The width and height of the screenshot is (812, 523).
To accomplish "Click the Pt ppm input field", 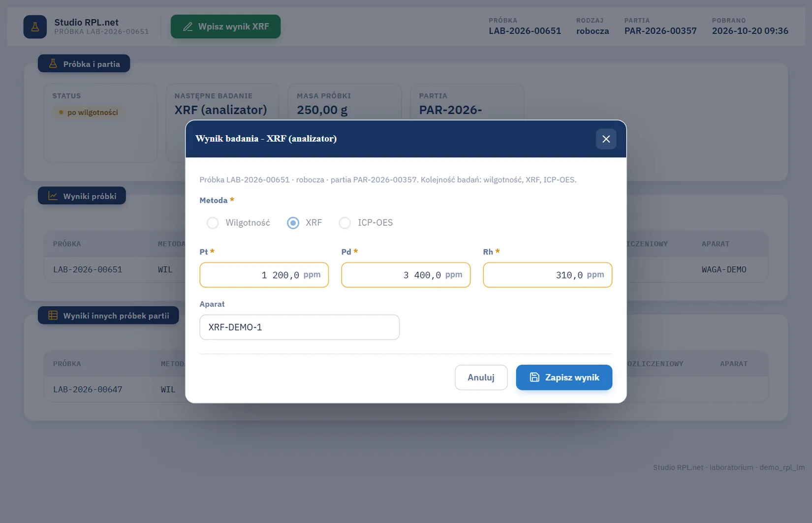I will 264,275.
